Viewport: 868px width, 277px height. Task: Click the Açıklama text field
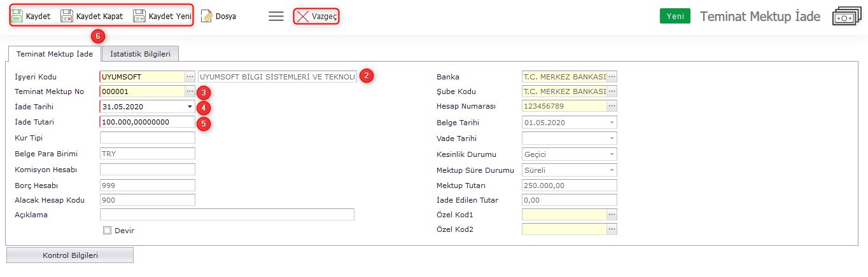(227, 215)
